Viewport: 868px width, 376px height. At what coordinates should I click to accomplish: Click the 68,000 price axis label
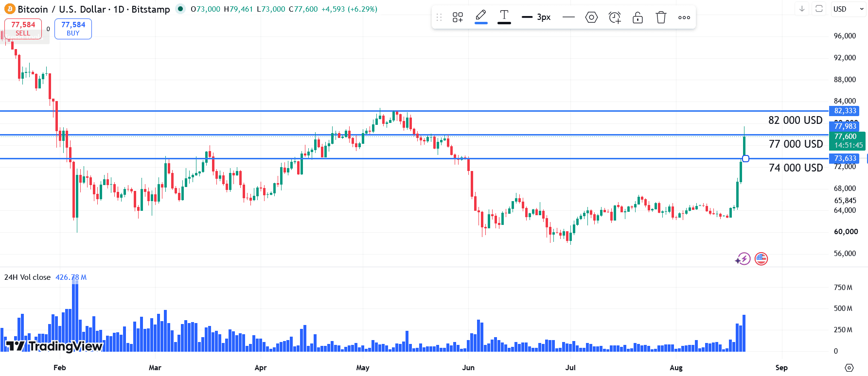pos(845,188)
